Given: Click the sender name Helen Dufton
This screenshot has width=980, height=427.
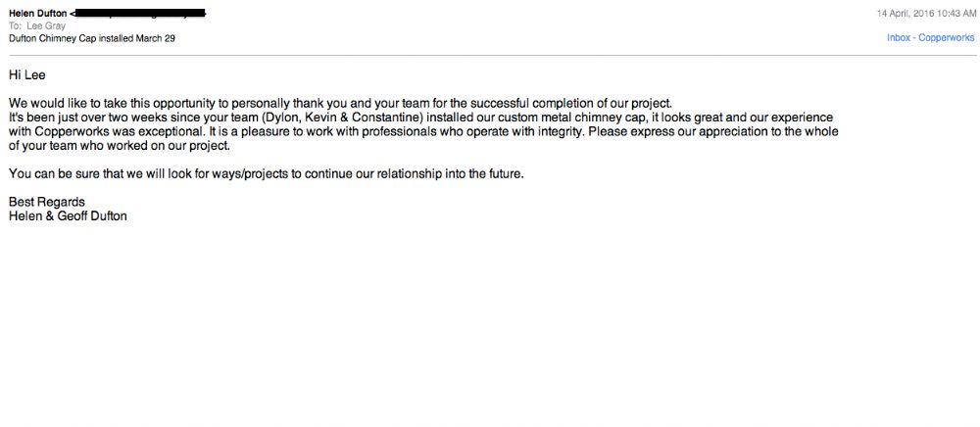Looking at the screenshot, I should coord(36,13).
